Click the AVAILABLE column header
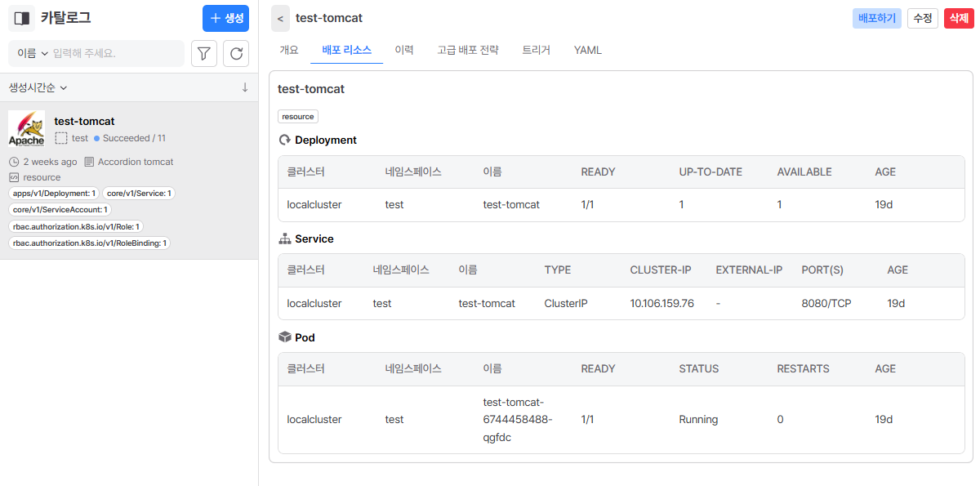This screenshot has width=980, height=486. [804, 172]
